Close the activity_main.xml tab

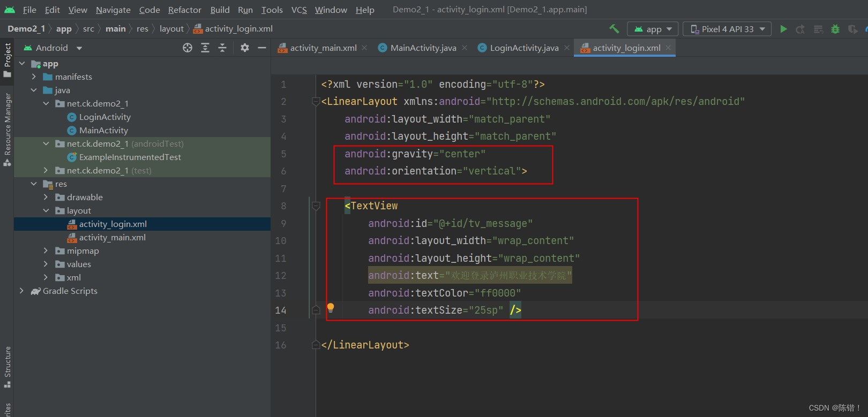[x=364, y=48]
